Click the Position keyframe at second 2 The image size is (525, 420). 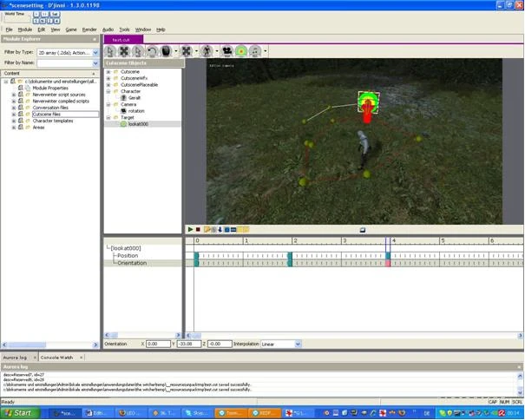(x=290, y=256)
